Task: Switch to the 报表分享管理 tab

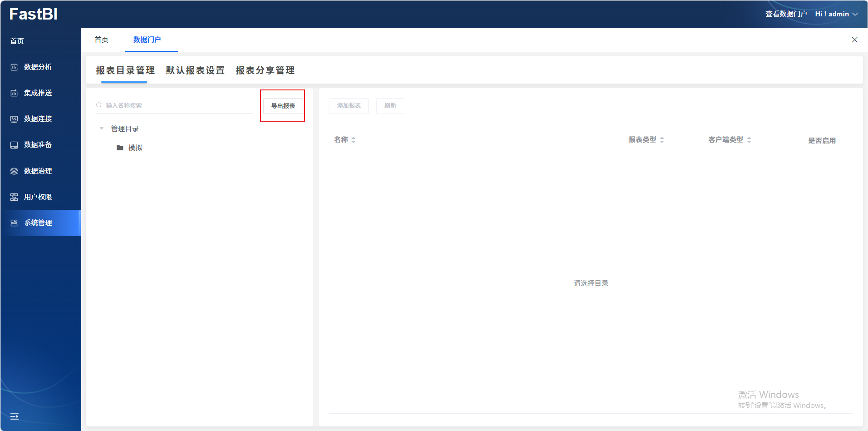Action: [265, 70]
